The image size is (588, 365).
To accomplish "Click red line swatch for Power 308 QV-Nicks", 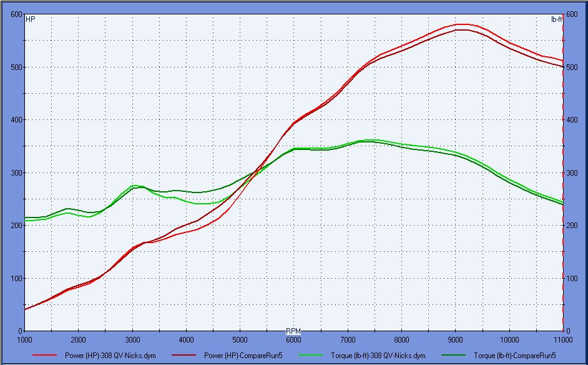I will [46, 356].
